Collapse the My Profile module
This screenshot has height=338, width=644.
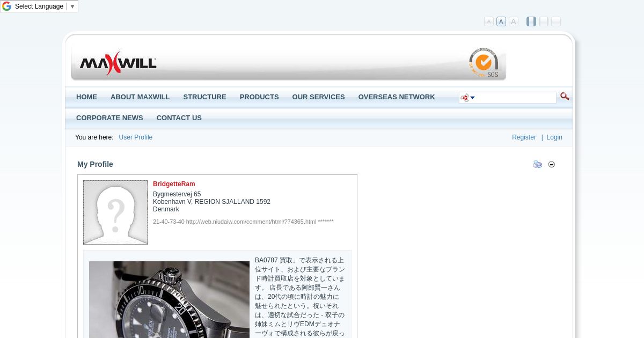click(x=552, y=165)
